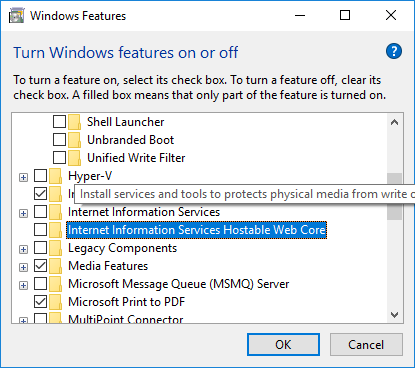
Task: Open the blue help question mark icon
Action: [x=394, y=51]
